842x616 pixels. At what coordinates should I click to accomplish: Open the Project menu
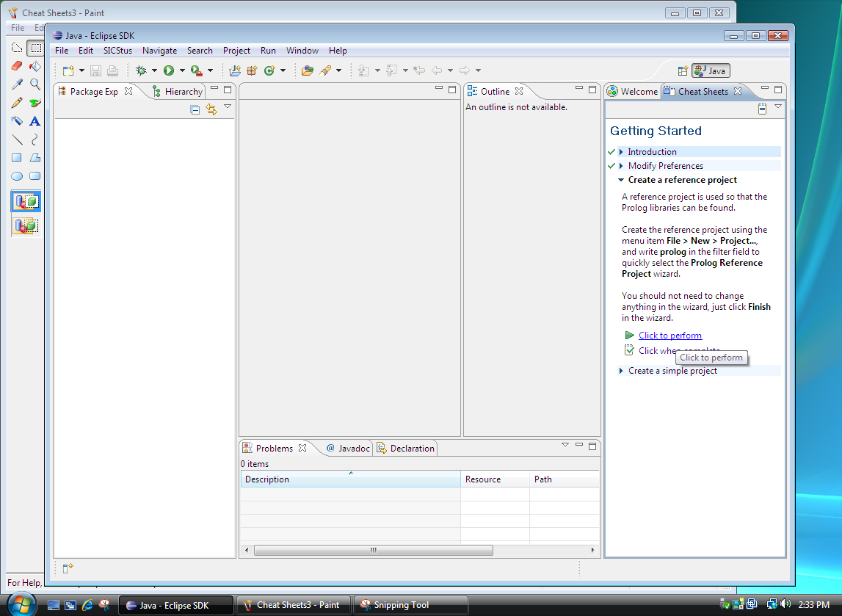point(237,51)
